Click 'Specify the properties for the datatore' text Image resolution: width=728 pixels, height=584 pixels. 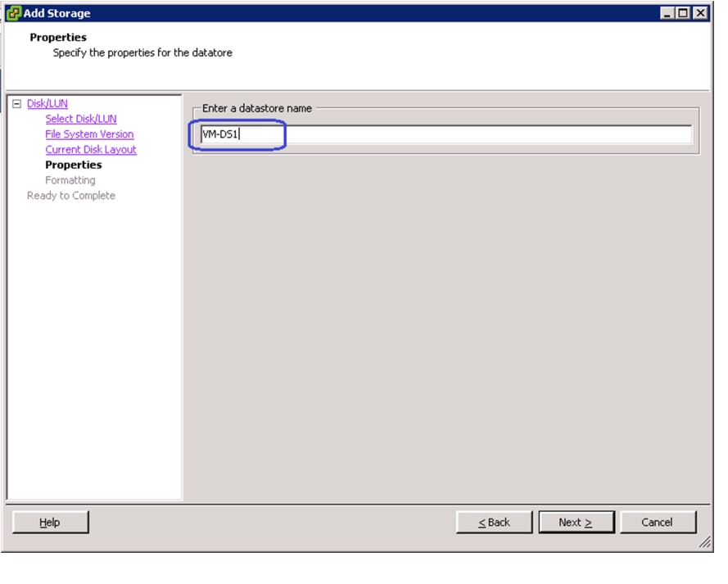click(x=142, y=53)
